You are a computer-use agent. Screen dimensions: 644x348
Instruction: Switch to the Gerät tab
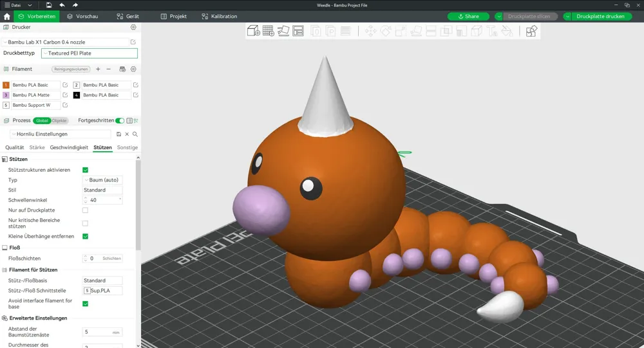click(x=128, y=17)
